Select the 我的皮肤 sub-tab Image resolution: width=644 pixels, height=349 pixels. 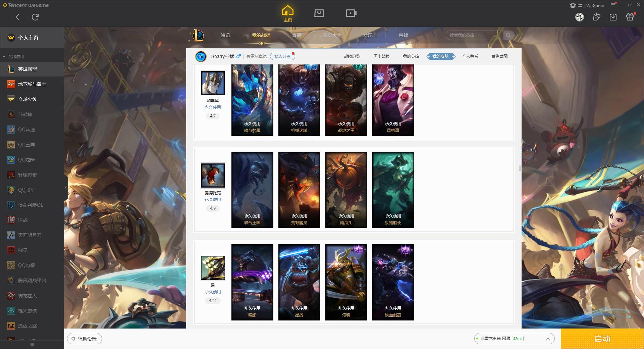(440, 56)
